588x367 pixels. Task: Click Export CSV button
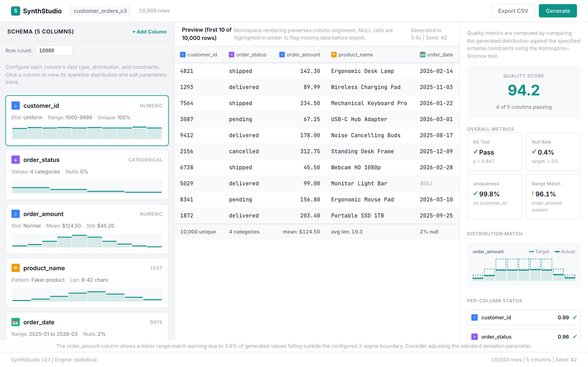point(513,11)
